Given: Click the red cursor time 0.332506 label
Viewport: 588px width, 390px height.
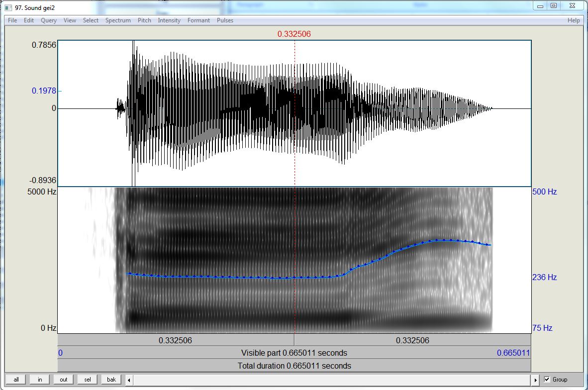Looking at the screenshot, I should 294,34.
